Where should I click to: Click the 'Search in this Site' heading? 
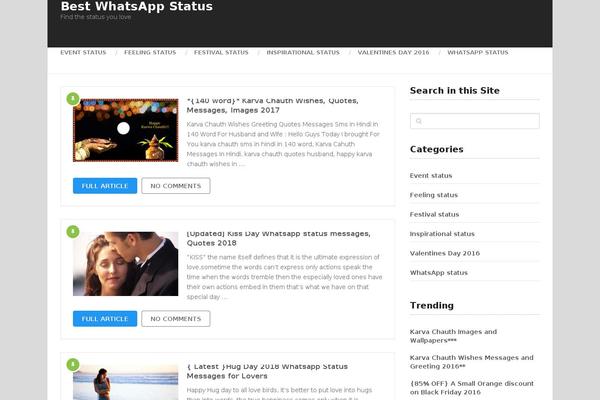coord(455,90)
